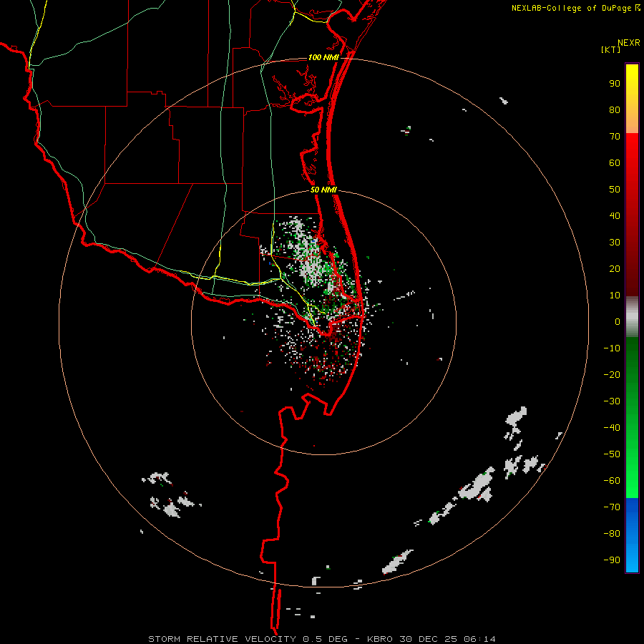Click the 40 value on the velocity scale
This screenshot has height=644, width=644.
tap(615, 216)
